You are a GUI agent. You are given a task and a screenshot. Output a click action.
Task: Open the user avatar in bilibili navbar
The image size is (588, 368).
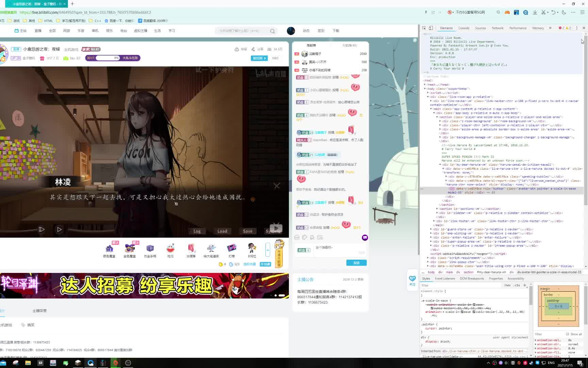click(291, 31)
